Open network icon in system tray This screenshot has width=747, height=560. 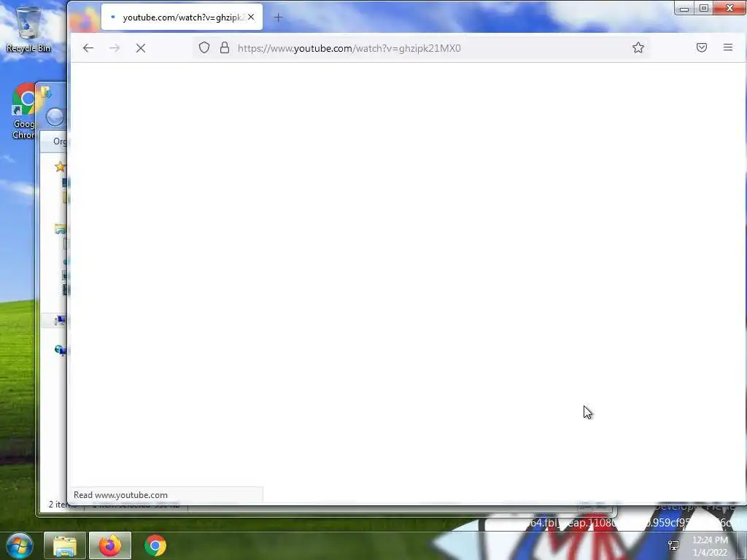[x=673, y=545]
